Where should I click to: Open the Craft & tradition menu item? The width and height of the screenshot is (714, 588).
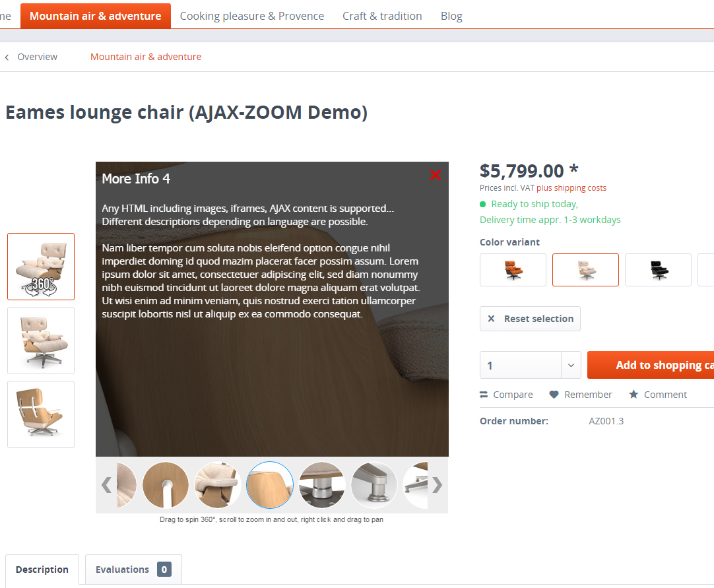[382, 16]
